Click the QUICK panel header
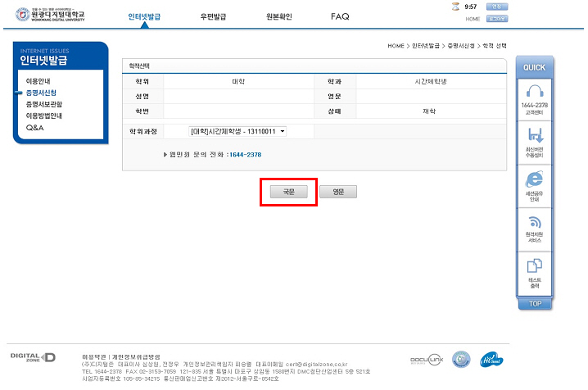 (x=535, y=67)
